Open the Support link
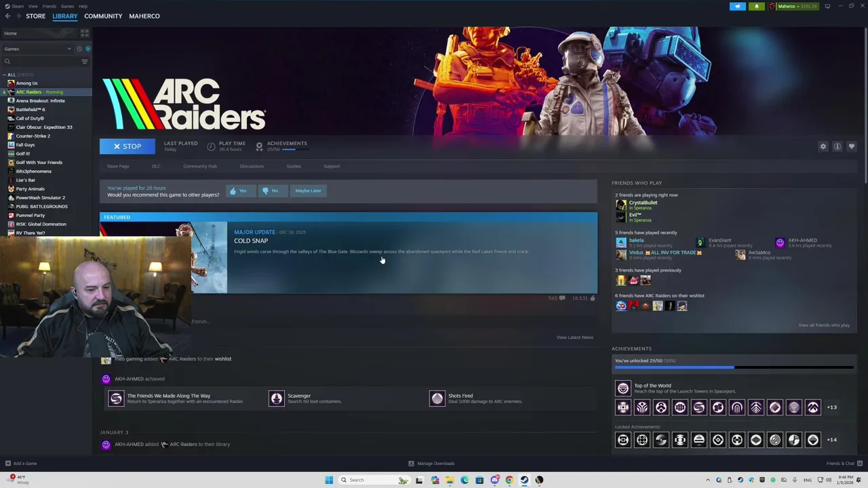The height and width of the screenshot is (488, 868). click(x=332, y=166)
